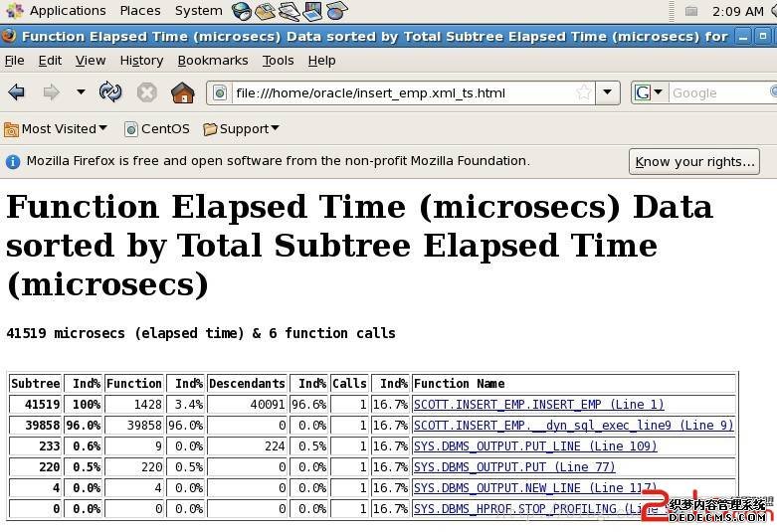777x532 pixels.
Task: Click in the Google search field
Action: (716, 92)
